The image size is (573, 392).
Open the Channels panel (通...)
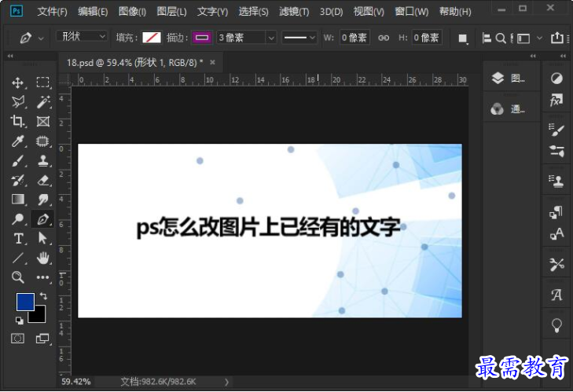[508, 109]
